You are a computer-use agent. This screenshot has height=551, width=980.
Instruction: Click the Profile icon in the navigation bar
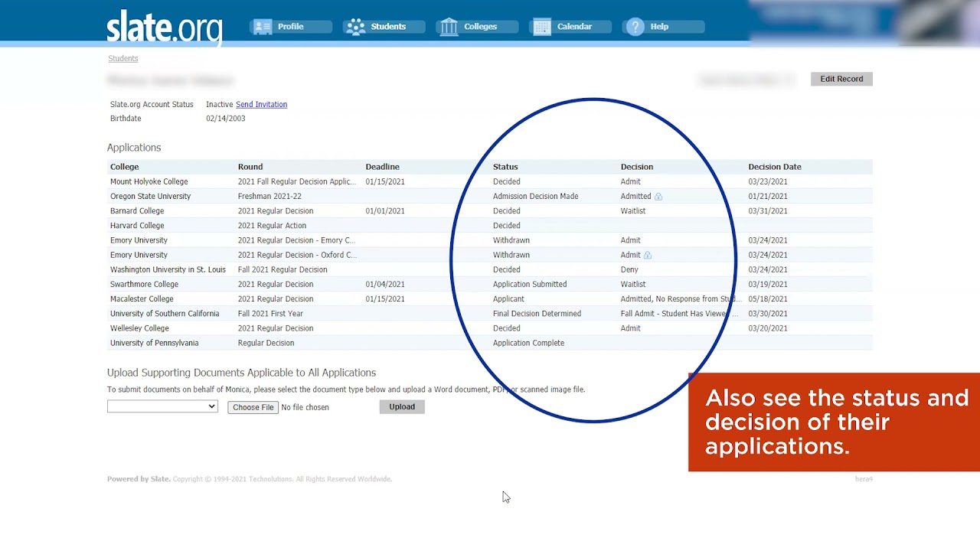[263, 27]
